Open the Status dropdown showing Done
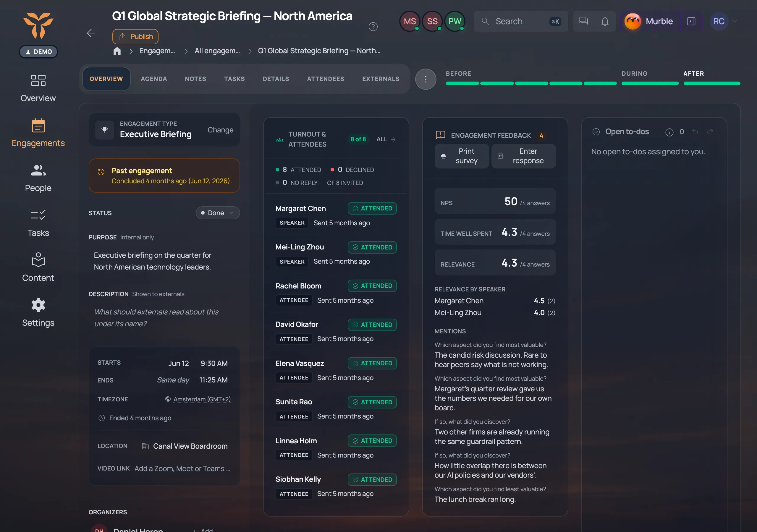The height and width of the screenshot is (532, 757). coord(218,213)
